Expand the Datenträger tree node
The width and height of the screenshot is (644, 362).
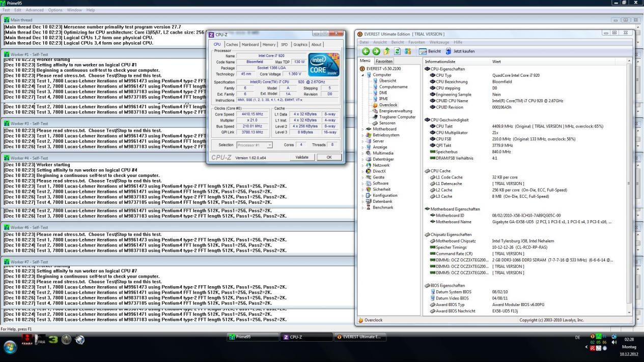pyautogui.click(x=363, y=159)
